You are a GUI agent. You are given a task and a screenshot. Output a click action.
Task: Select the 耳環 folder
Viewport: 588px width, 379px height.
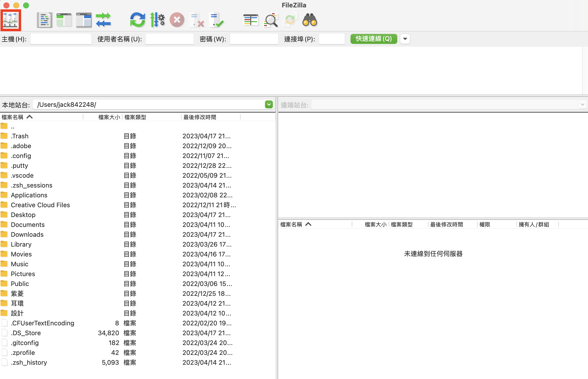(x=138, y=303)
